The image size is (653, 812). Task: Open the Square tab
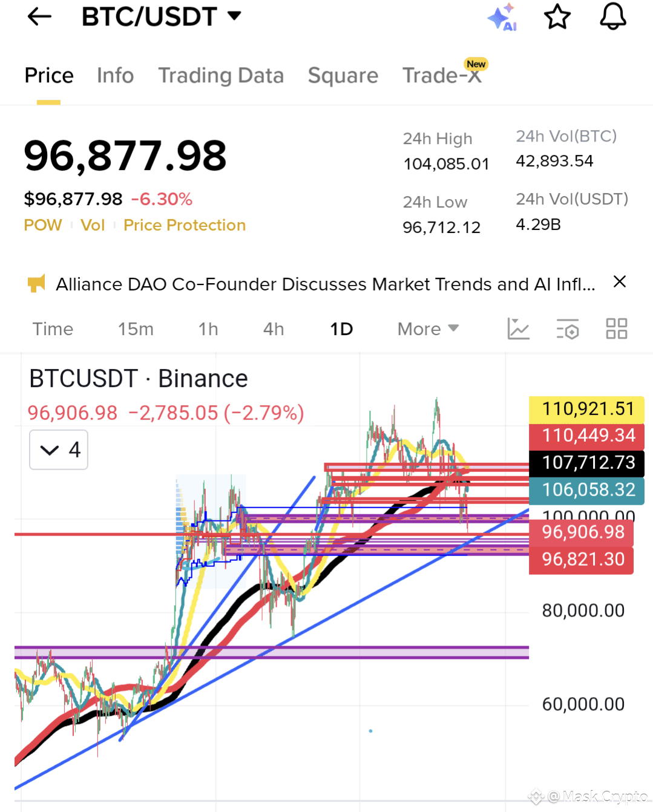(343, 76)
